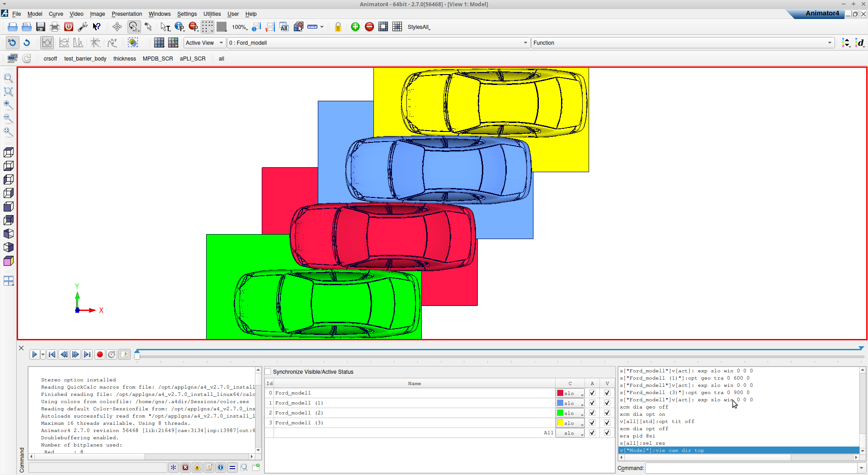868x475 pixels.
Task: Toggle Synchronize Visible/Active Status checkbox
Action: (268, 372)
